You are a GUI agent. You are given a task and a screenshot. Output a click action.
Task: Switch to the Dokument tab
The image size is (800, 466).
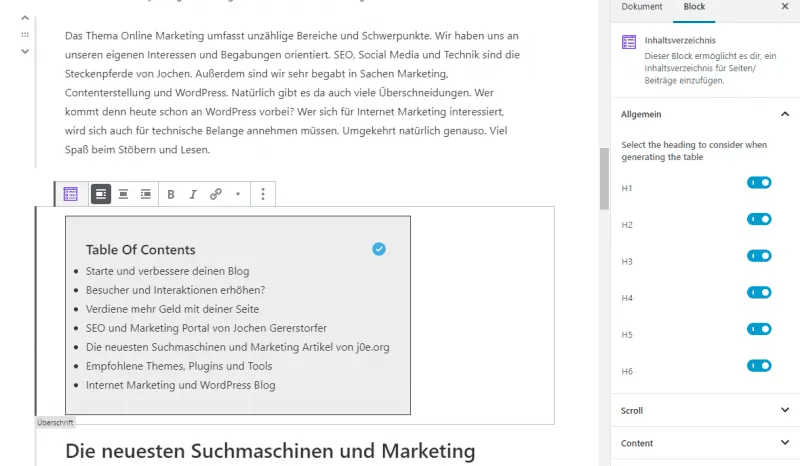[x=641, y=7]
